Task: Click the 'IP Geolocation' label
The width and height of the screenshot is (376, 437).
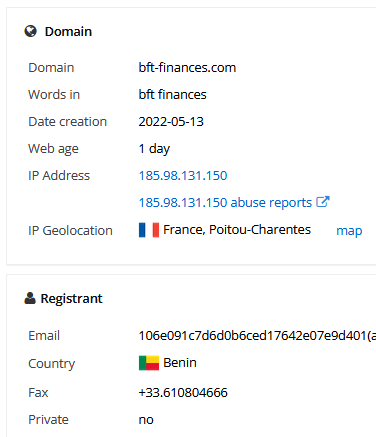Action: [x=70, y=231]
